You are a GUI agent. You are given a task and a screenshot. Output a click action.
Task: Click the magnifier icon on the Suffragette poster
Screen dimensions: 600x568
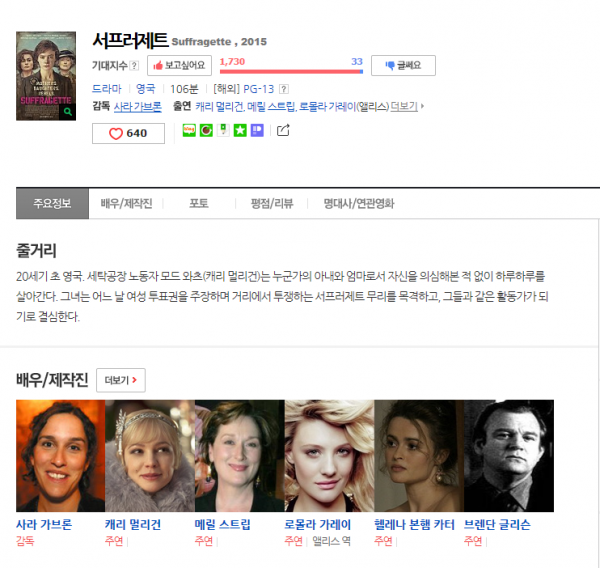[x=67, y=113]
